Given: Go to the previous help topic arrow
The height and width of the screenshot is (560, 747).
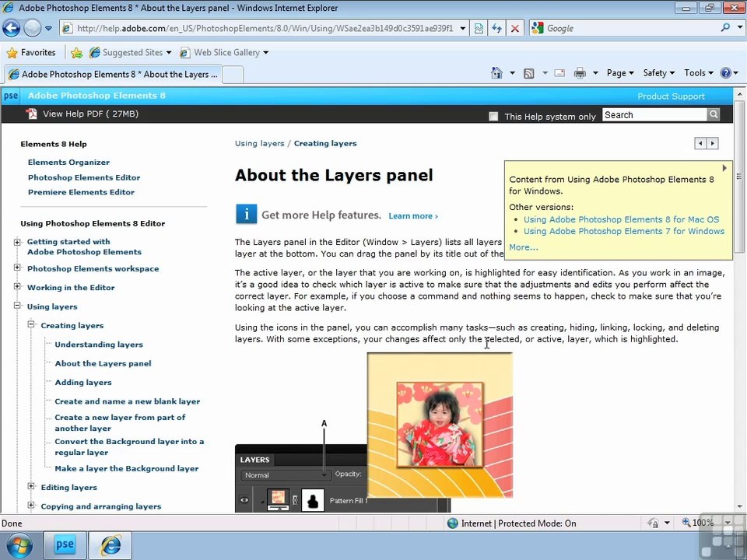Looking at the screenshot, I should point(700,143).
